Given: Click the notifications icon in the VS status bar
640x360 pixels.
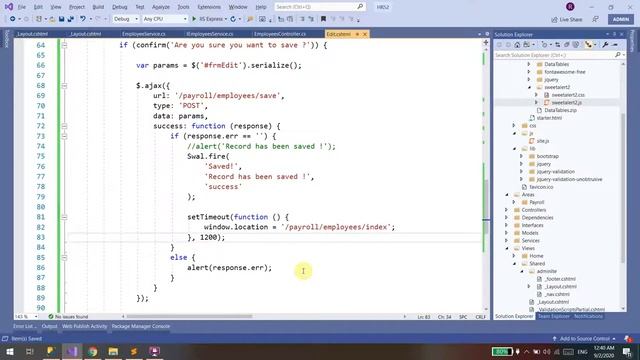Looking at the screenshot, I should [x=628, y=339].
